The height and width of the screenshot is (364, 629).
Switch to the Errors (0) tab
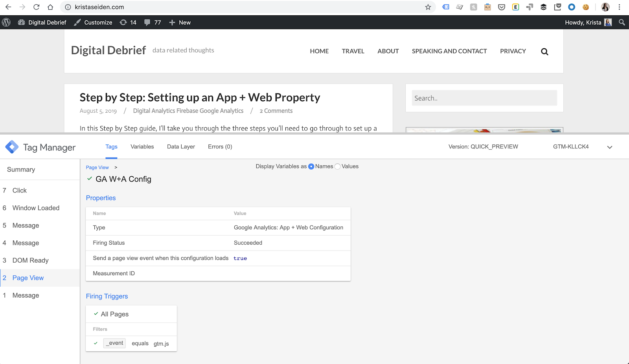(x=220, y=147)
